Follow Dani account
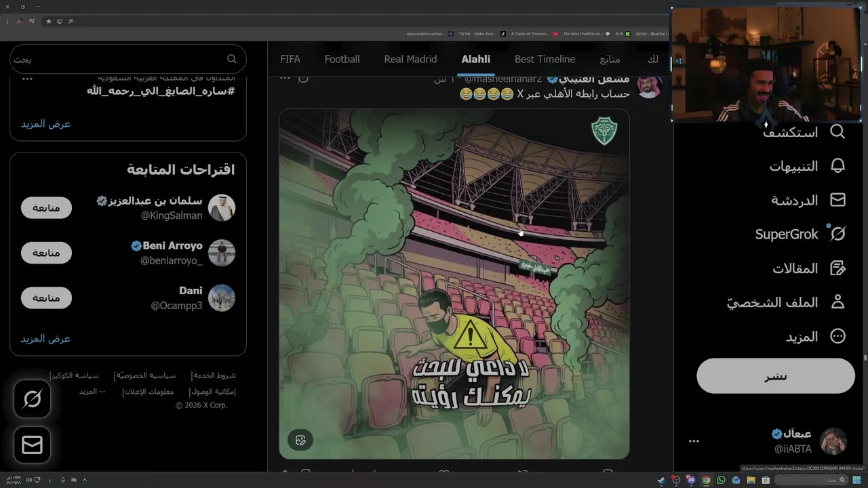The image size is (868, 488). click(46, 298)
